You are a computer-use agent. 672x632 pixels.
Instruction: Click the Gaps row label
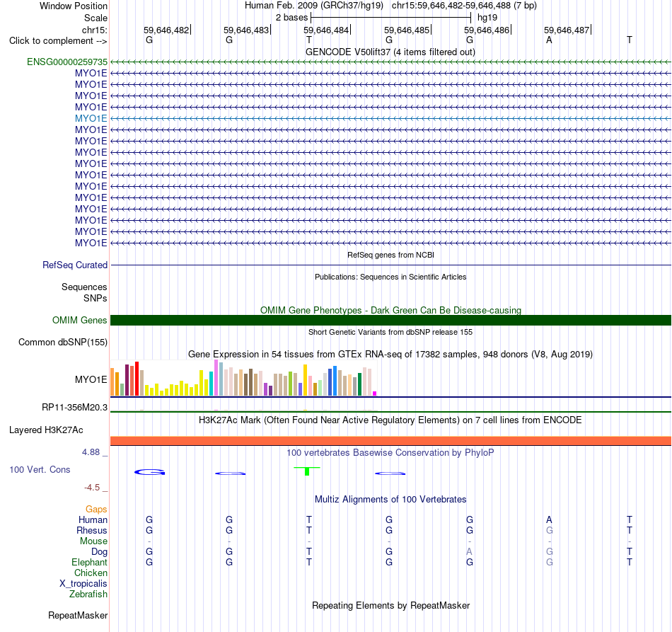point(96,509)
